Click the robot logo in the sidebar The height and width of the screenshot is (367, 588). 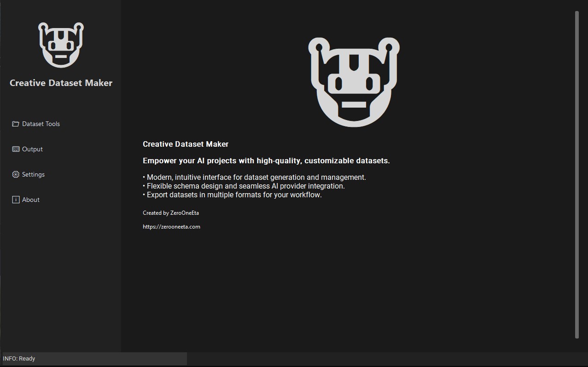(61, 45)
